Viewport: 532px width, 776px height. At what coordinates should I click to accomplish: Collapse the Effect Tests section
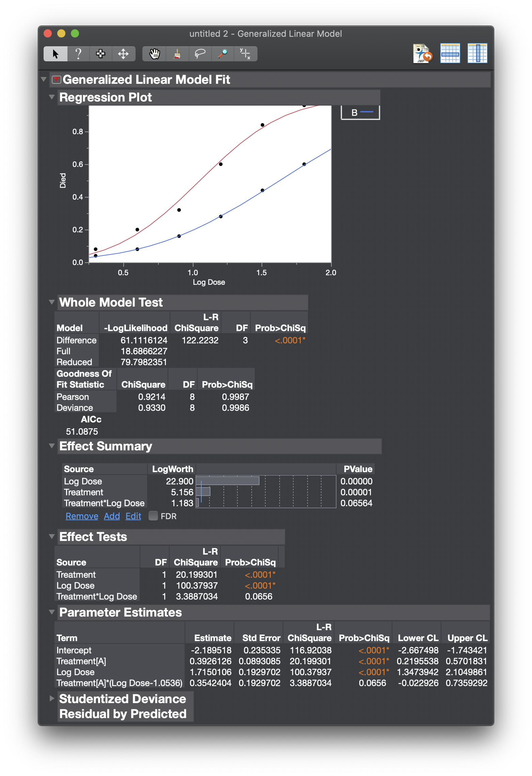coord(52,537)
